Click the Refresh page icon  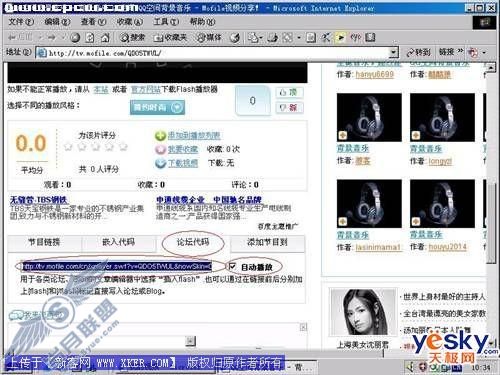tap(90, 38)
